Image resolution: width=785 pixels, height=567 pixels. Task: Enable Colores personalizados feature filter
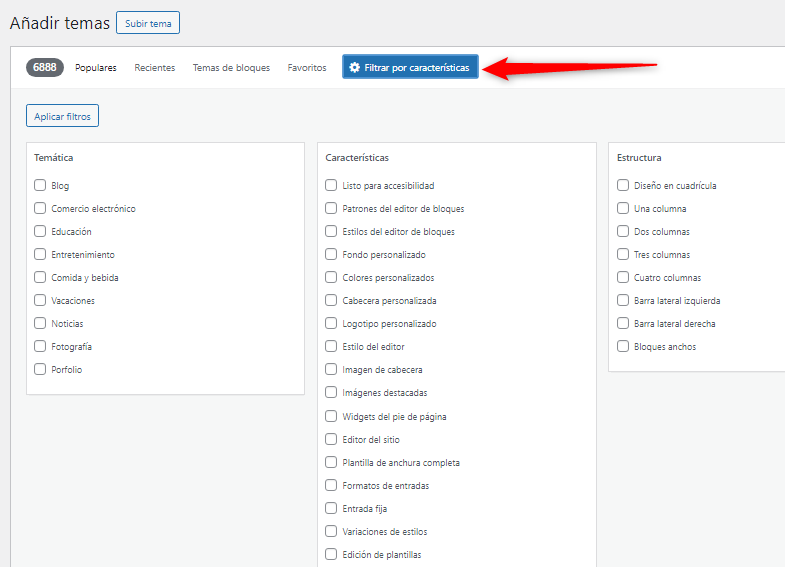click(x=331, y=277)
